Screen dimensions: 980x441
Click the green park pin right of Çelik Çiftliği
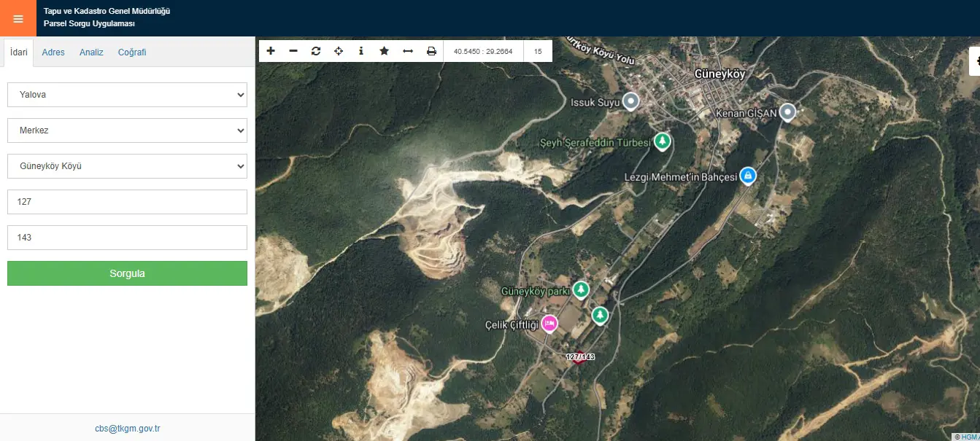point(600,316)
